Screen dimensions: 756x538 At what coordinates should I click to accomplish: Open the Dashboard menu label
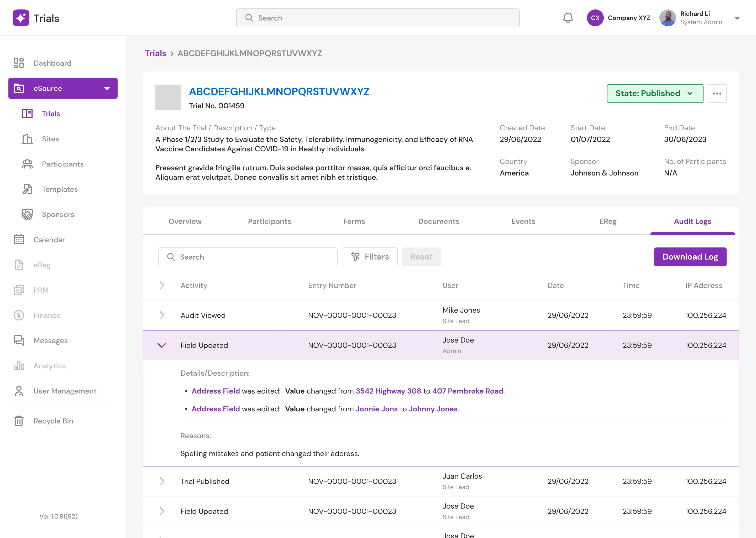52,63
